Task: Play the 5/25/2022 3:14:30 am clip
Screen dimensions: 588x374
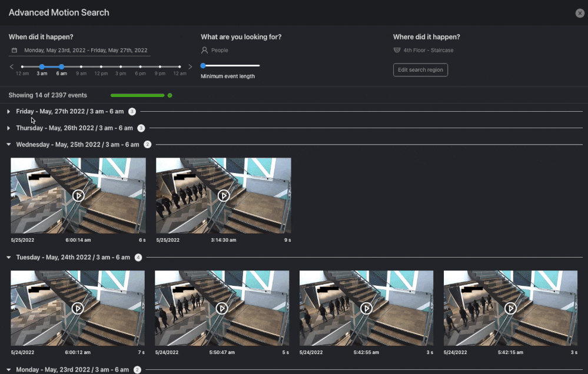Action: (224, 195)
